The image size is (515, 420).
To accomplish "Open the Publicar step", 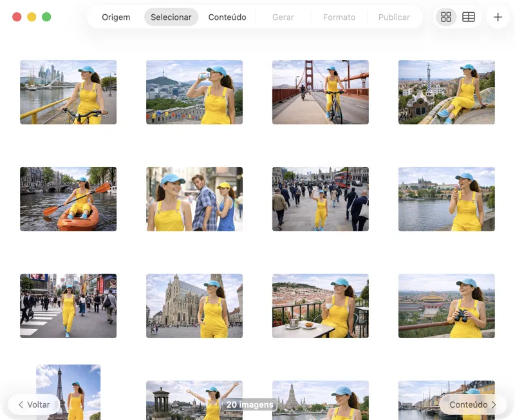I will click(394, 17).
